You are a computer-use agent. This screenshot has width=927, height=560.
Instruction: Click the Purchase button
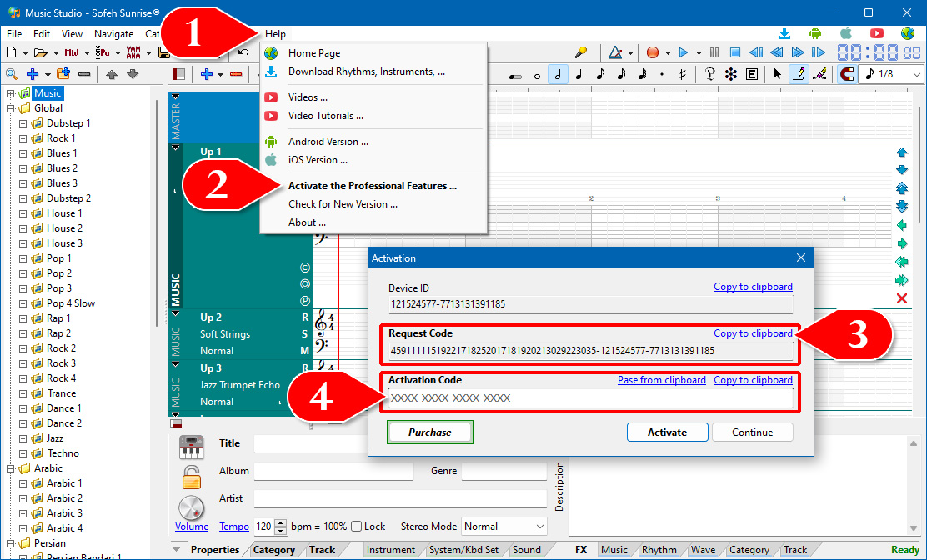[x=430, y=432]
